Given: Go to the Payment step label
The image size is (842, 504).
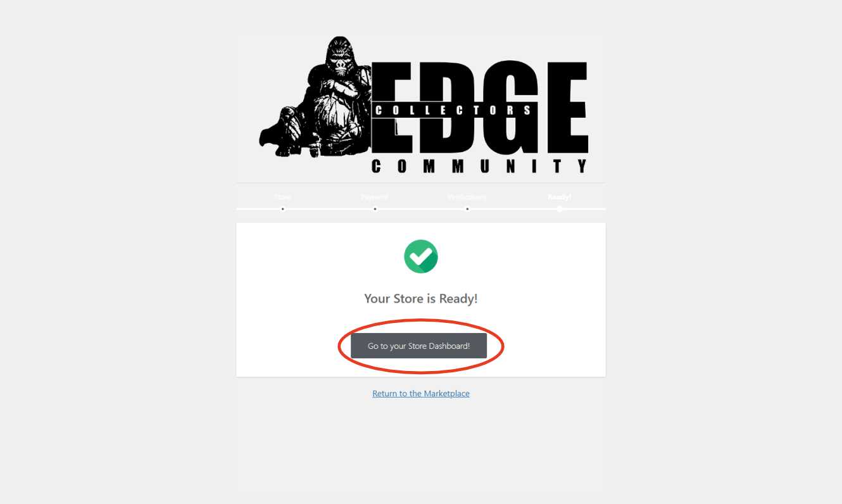Looking at the screenshot, I should [x=375, y=197].
